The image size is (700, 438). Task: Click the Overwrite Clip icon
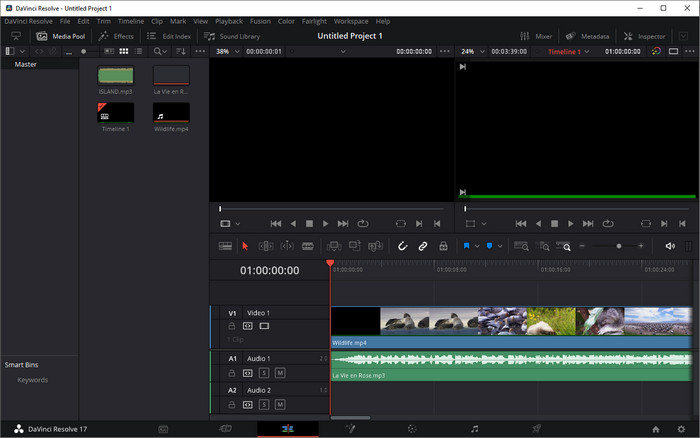[x=354, y=246]
